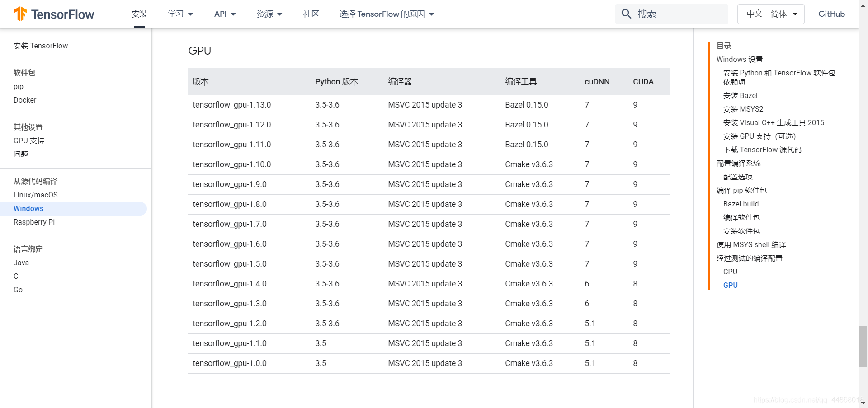Select the 安装 tab
The width and height of the screenshot is (868, 408).
click(140, 14)
